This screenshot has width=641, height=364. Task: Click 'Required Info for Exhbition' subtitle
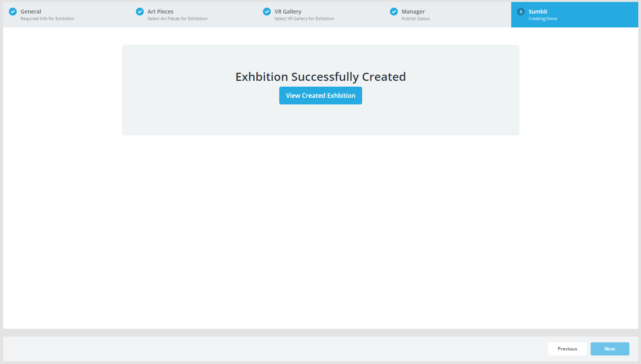(x=47, y=19)
